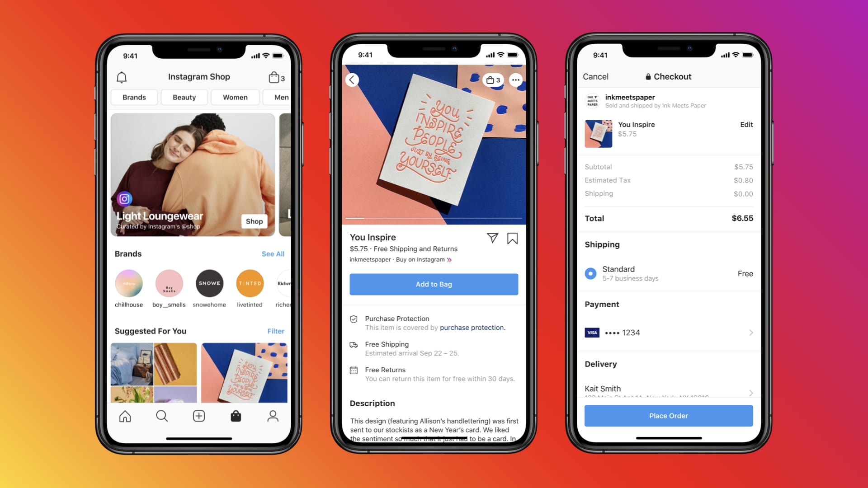Tap Add to Bag blue button

click(x=434, y=284)
